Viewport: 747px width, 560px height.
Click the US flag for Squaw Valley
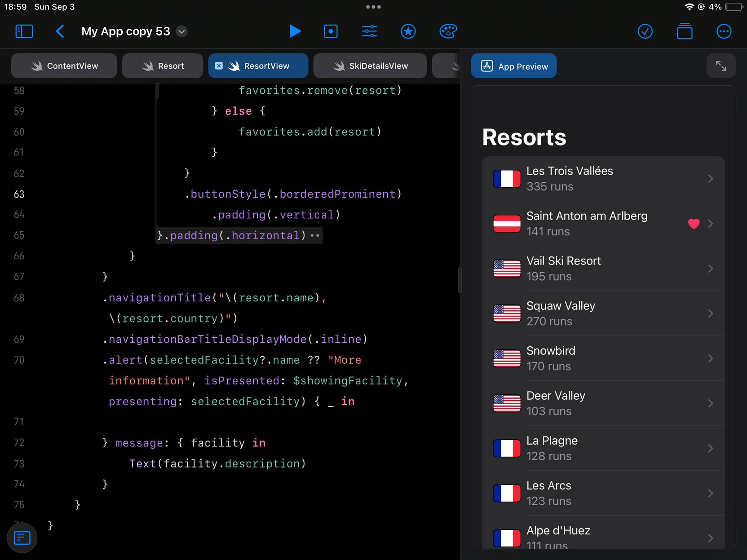coord(507,313)
